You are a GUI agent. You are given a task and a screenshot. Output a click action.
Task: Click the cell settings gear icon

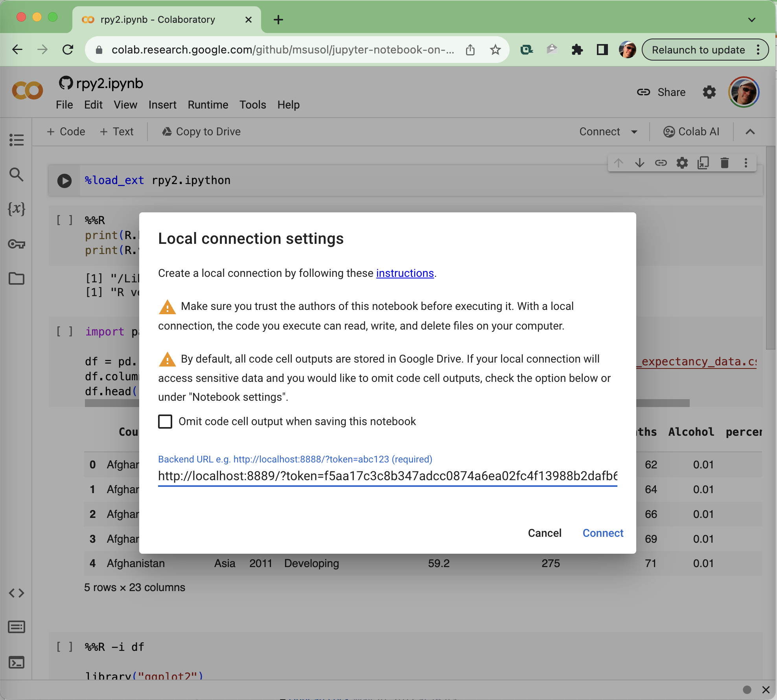(682, 164)
